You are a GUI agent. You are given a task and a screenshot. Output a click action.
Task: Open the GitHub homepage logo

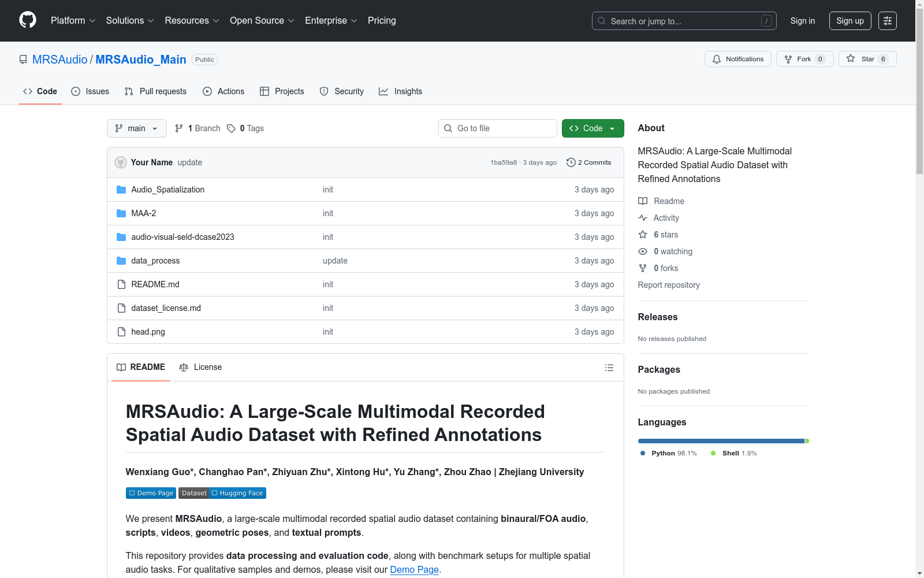click(28, 20)
